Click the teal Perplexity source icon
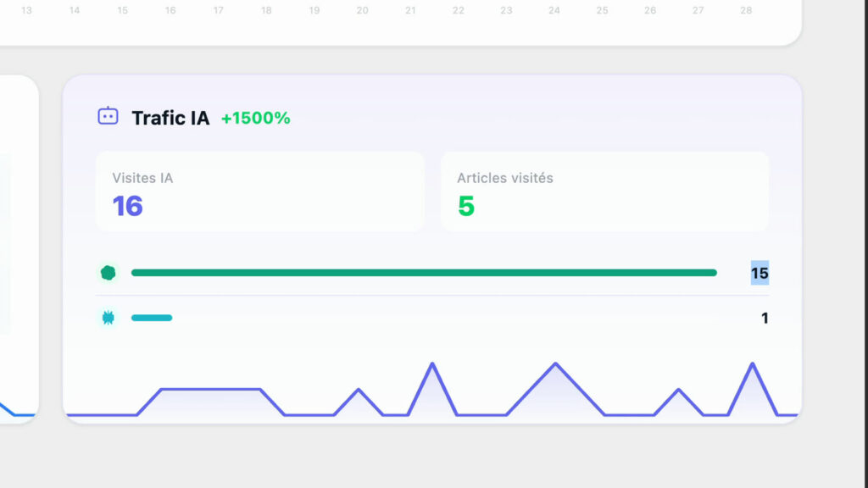The image size is (868, 488). [108, 318]
